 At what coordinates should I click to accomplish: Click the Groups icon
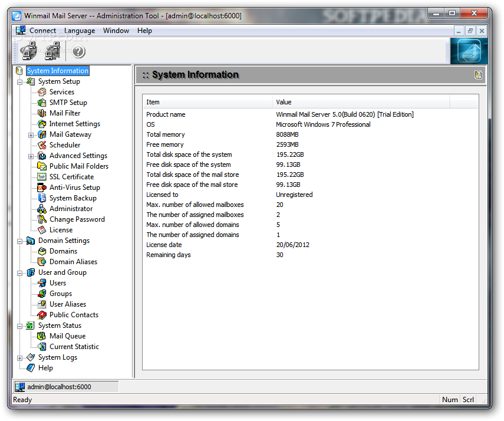click(x=42, y=294)
